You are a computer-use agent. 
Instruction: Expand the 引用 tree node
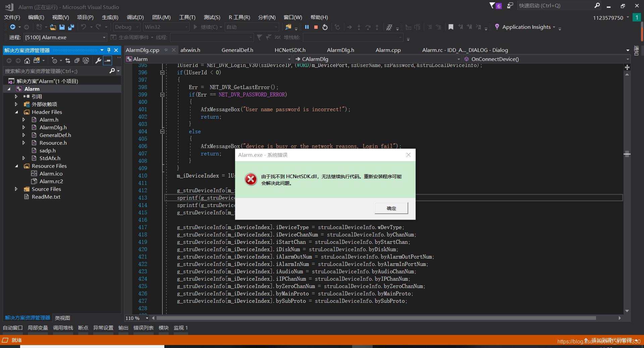pos(16,96)
